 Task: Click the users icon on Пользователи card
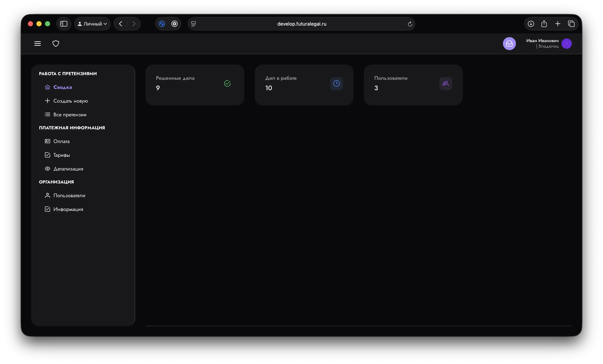pyautogui.click(x=445, y=84)
